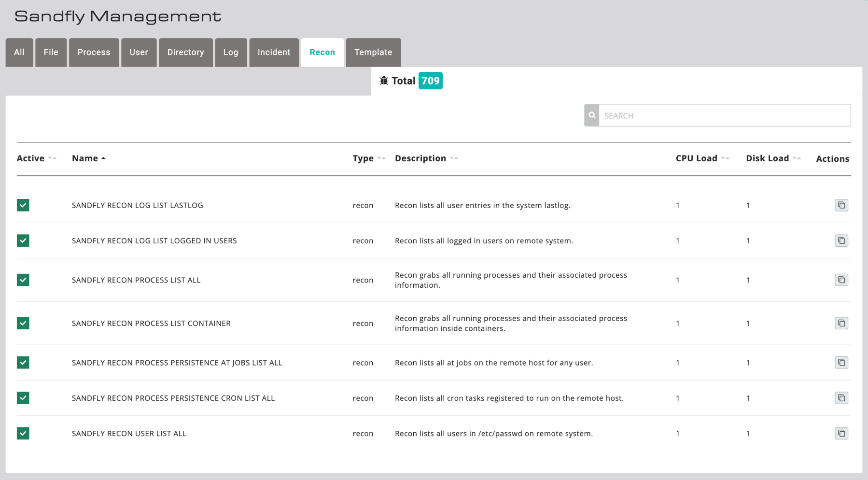Select SANDFLY RECON PROCESS LIST ALL name

pos(136,280)
